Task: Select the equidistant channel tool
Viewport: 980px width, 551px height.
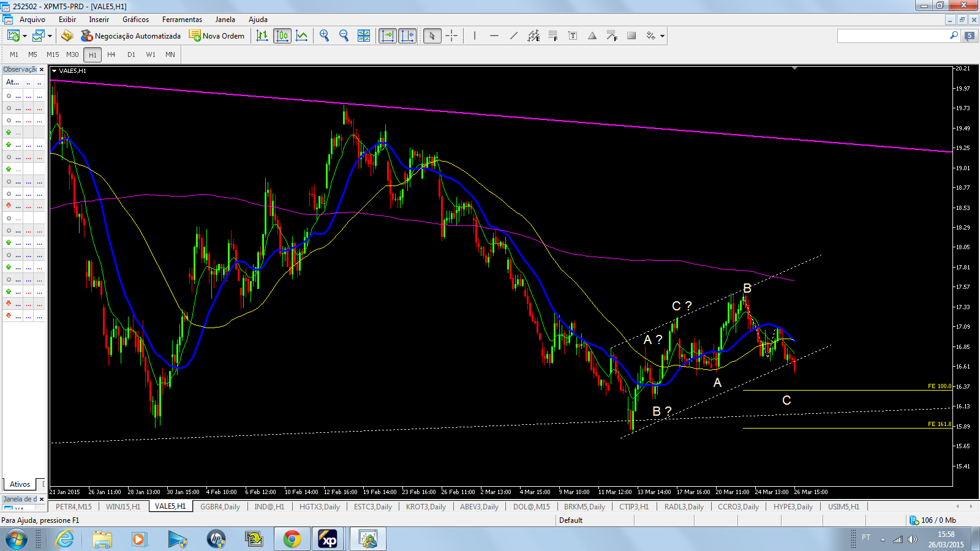Action: 533,36
